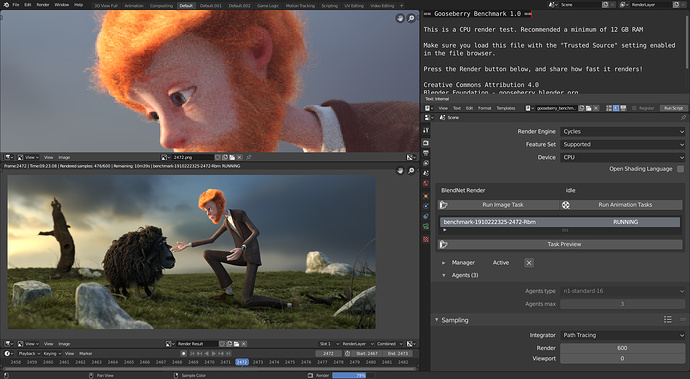Image resolution: width=690 pixels, height=379 pixels.
Task: Unlink the Render Result image with the X icon
Action: coord(243,344)
